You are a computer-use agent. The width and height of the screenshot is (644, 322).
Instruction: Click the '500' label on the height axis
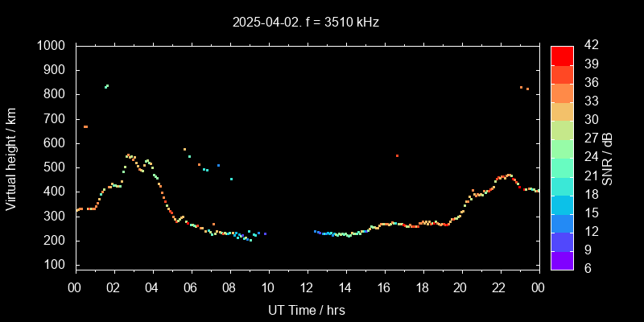point(56,167)
